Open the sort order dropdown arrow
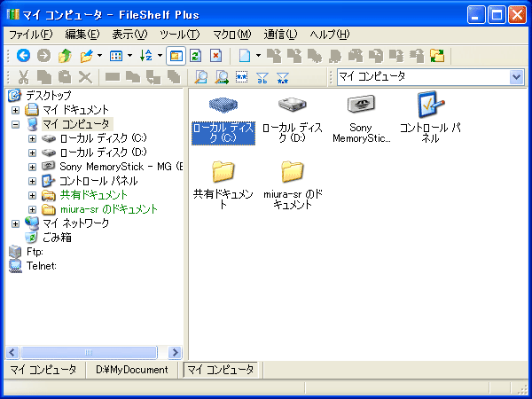Viewport: 532px width, 399px height. [160, 55]
